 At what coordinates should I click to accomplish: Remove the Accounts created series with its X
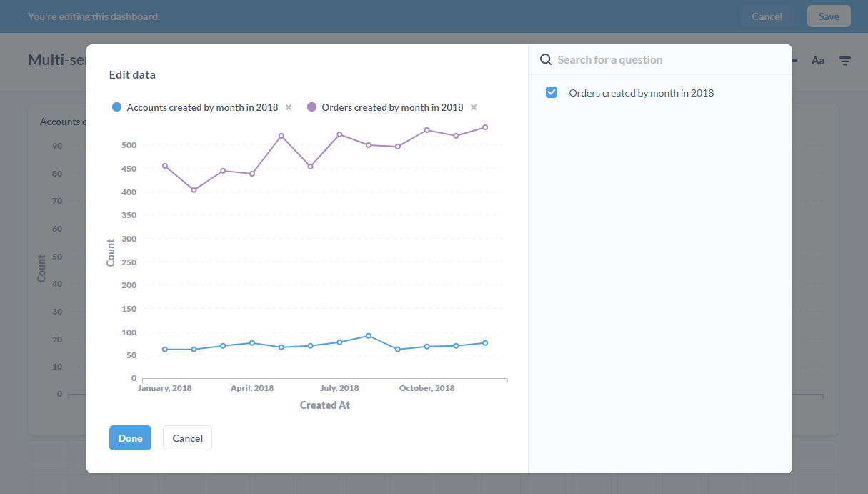point(289,107)
